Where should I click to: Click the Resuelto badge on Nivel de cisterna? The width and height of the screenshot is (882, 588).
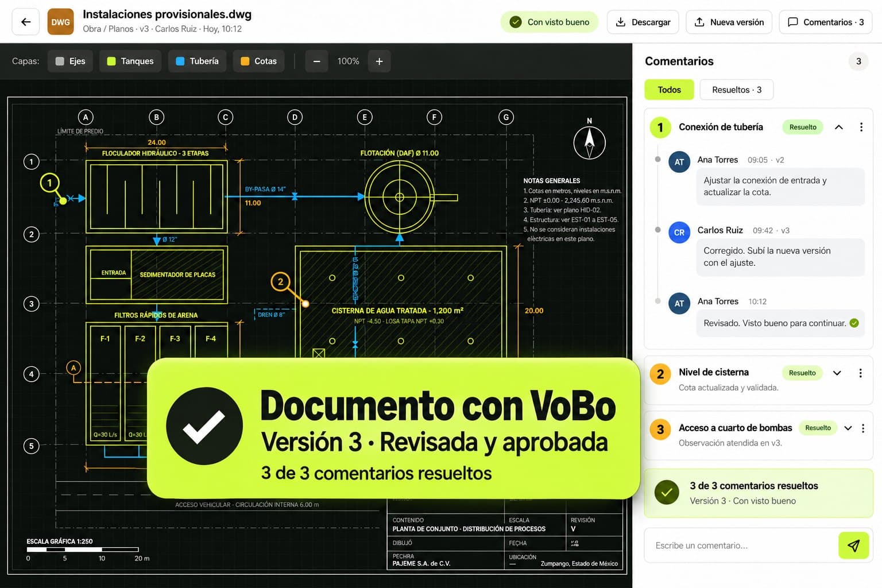coord(802,373)
